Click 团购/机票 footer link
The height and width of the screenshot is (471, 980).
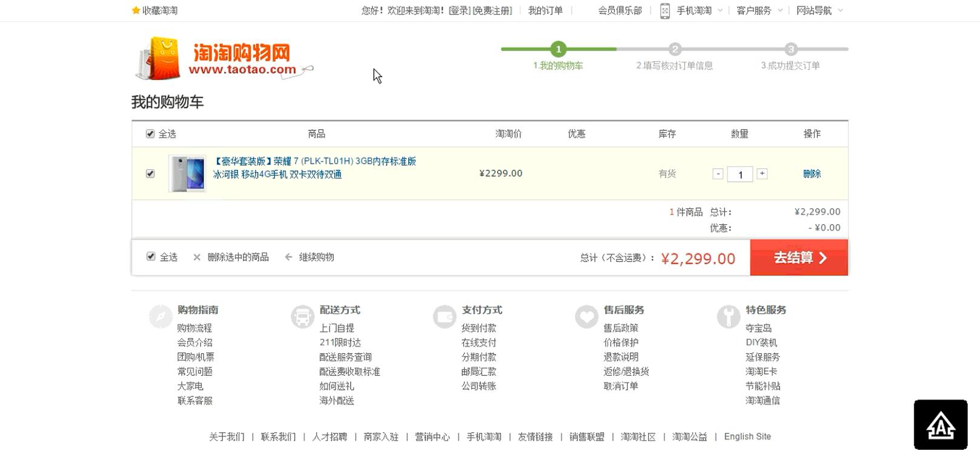click(x=196, y=357)
